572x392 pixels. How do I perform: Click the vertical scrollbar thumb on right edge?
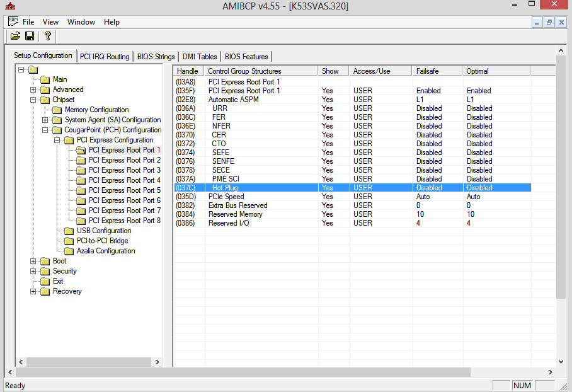(x=561, y=176)
